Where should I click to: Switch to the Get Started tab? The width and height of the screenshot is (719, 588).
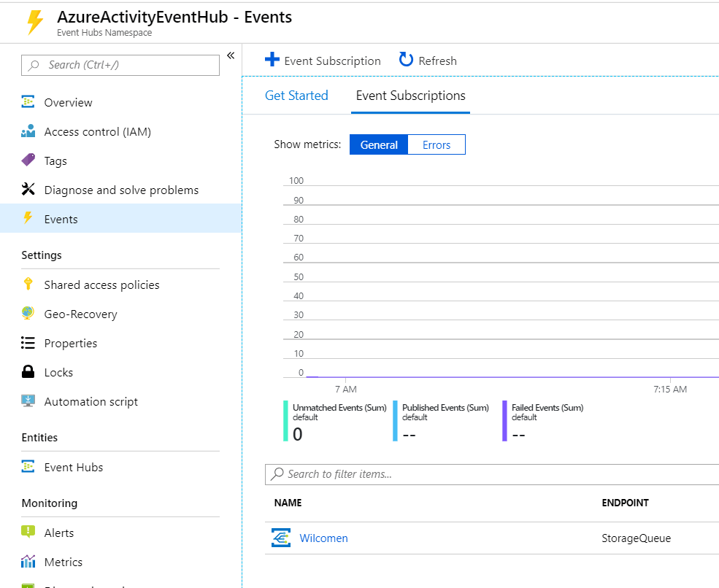tap(297, 96)
